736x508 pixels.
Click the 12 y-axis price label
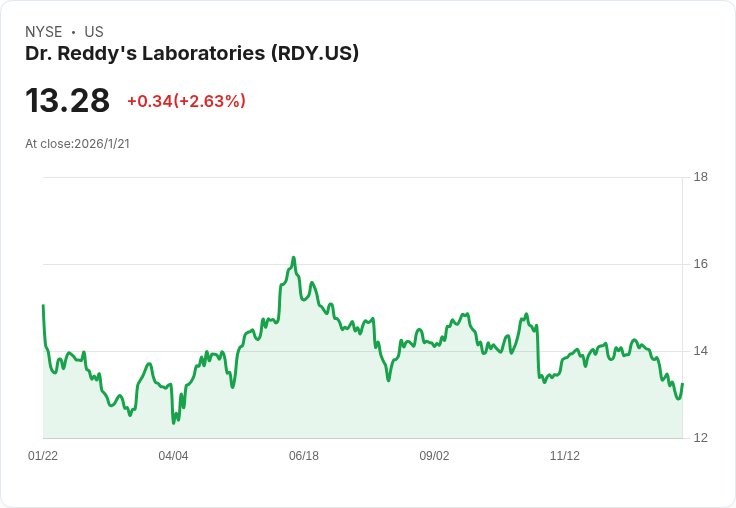click(x=701, y=438)
